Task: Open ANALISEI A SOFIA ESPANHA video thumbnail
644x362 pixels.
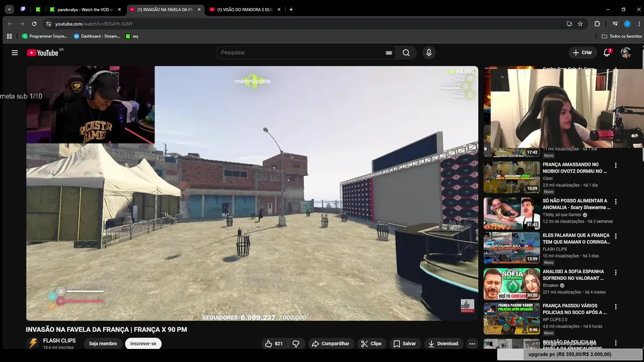Action: [512, 284]
